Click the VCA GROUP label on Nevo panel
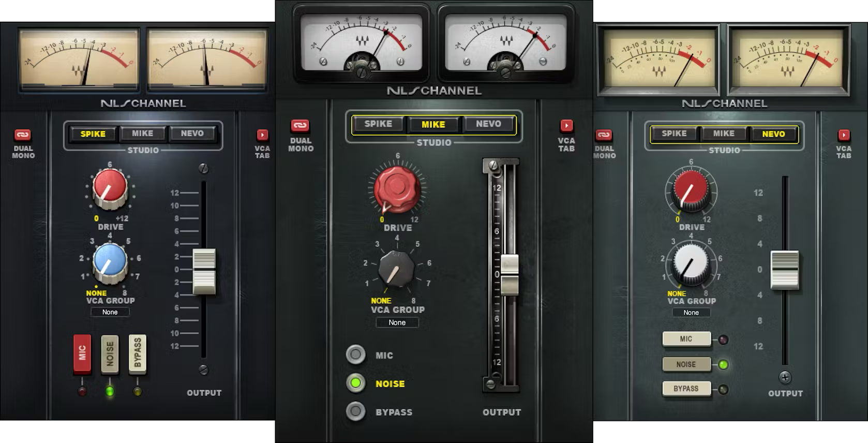868x443 pixels. [x=692, y=301]
